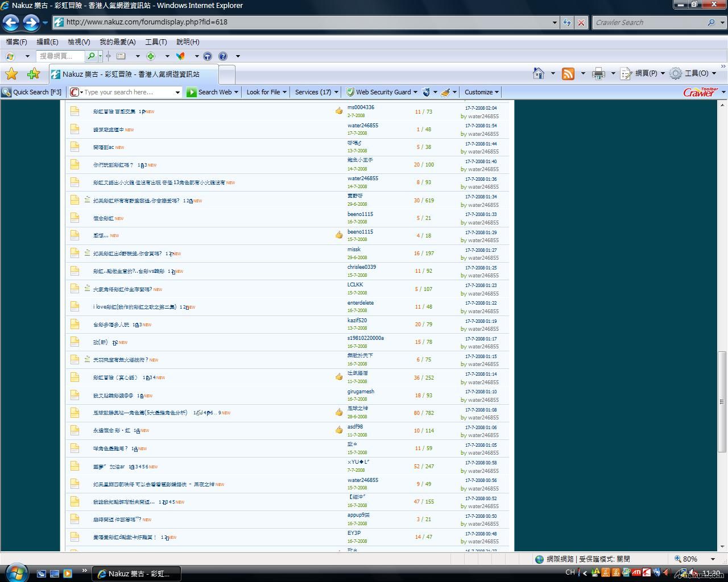Open Windows Start orb button

(x=15, y=572)
